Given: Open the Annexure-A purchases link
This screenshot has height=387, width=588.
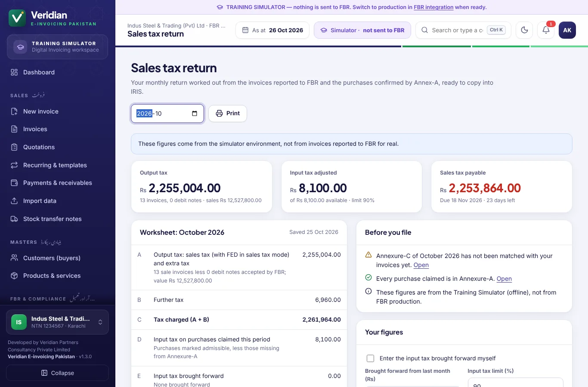Looking at the screenshot, I should click(504, 279).
